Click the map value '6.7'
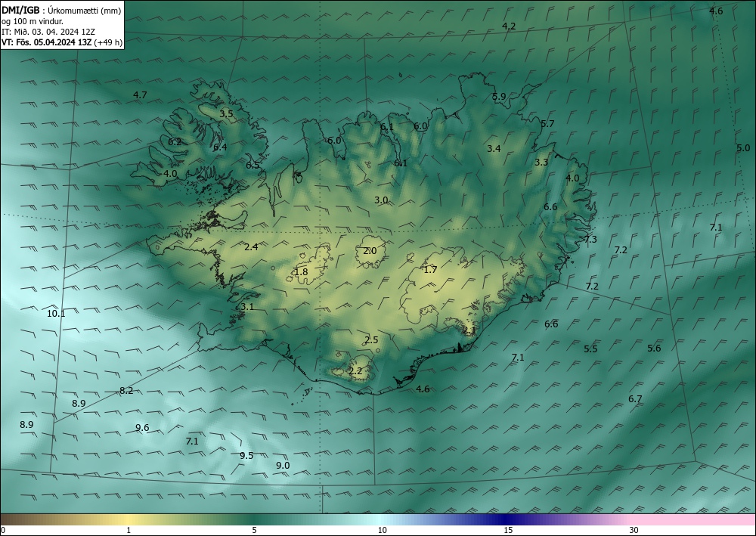Viewport: 756px width, 536px height. point(636,399)
